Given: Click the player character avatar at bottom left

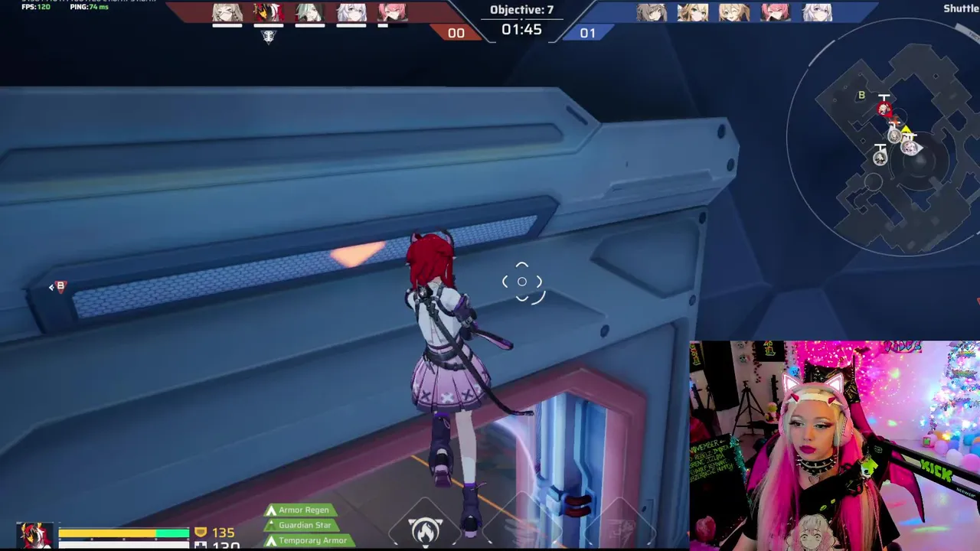Looking at the screenshot, I should (x=36, y=536).
